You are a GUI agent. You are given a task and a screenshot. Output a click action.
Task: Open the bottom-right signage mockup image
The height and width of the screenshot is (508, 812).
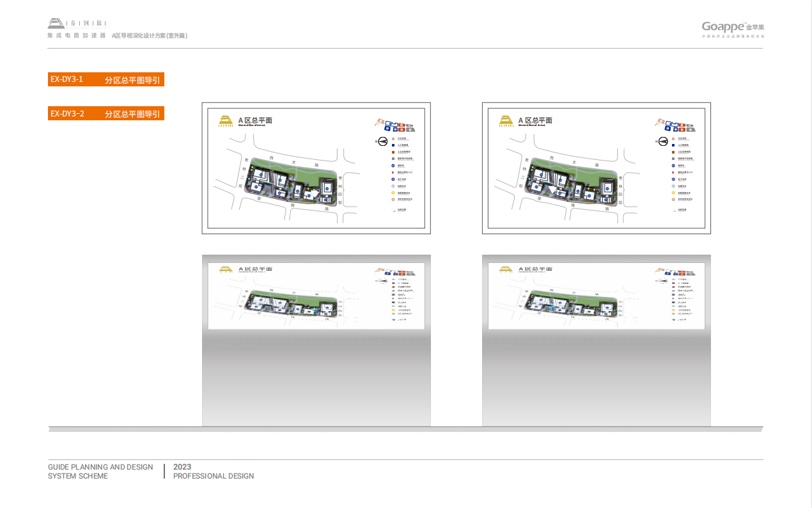click(596, 340)
